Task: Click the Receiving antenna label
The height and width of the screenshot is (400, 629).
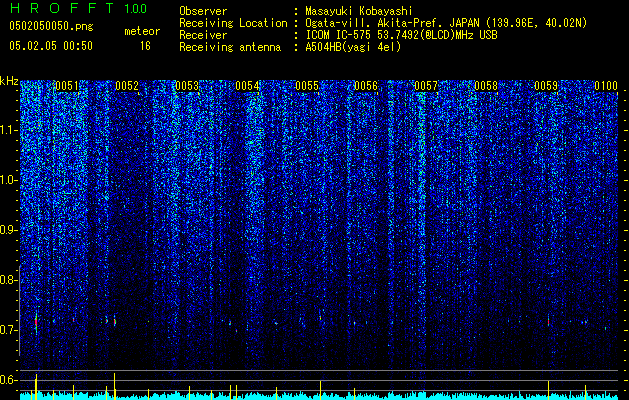Action: pyautogui.click(x=230, y=47)
